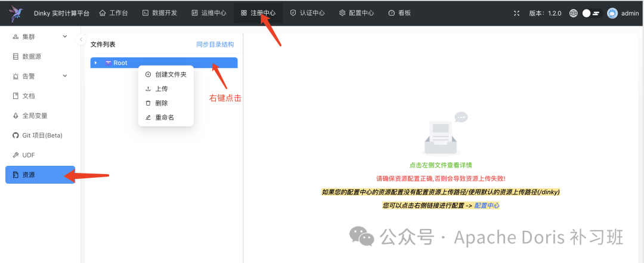Choose 创建文件夹 from the context menu
Viewport: 644px width, 263px height.
(166, 75)
